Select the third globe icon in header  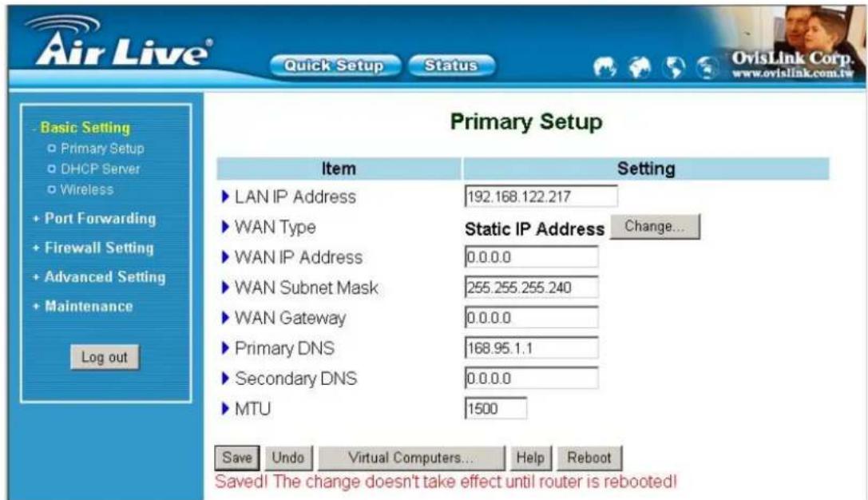click(x=674, y=68)
